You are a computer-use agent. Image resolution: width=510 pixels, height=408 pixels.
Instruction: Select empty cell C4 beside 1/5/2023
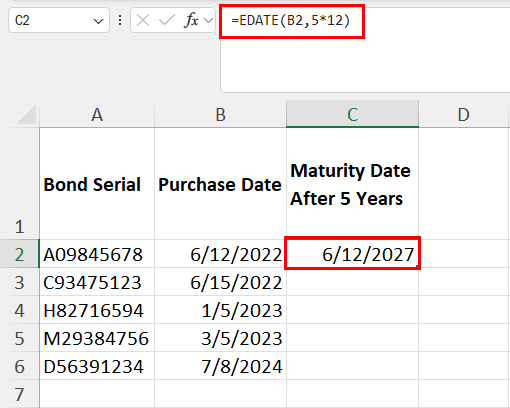352,310
